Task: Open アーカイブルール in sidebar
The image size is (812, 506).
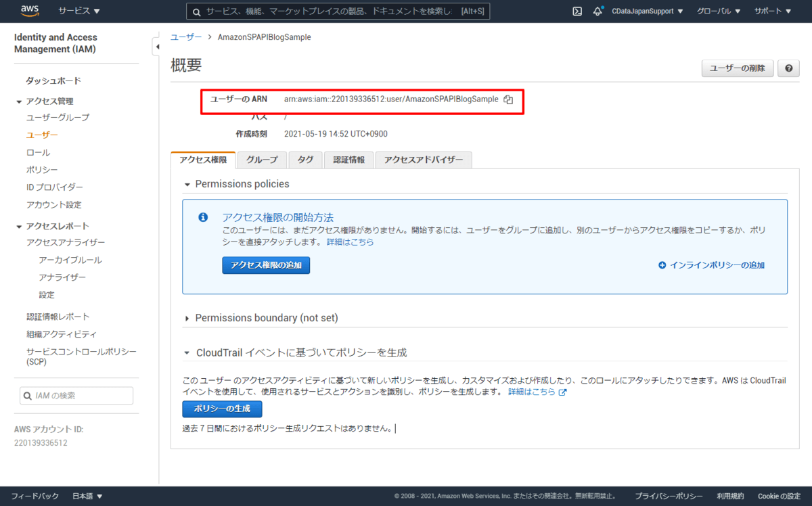Action: pyautogui.click(x=70, y=260)
